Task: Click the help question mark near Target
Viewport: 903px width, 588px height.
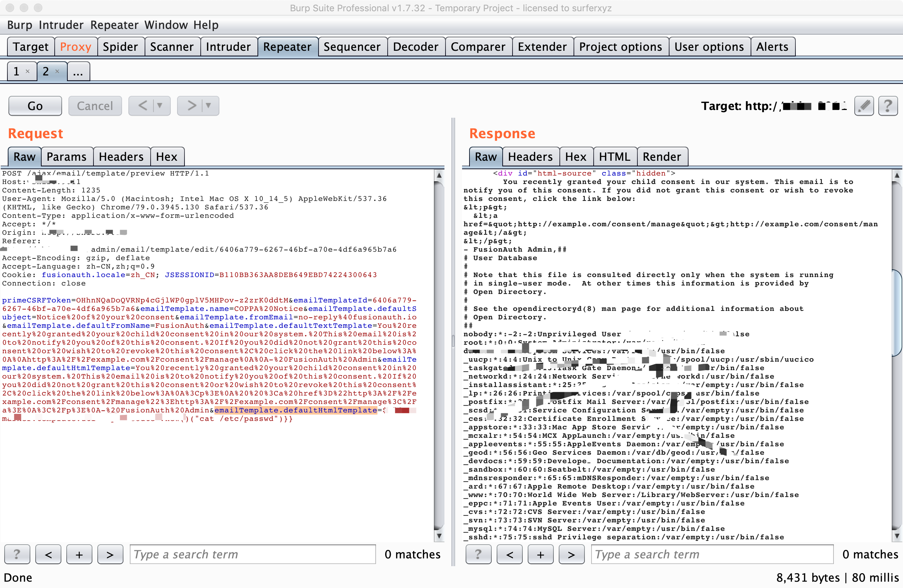Action: click(888, 106)
